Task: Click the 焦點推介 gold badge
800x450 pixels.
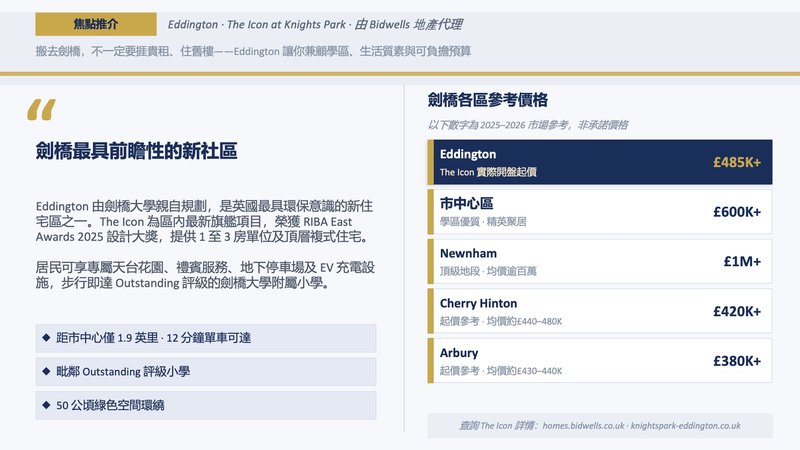Action: point(96,24)
